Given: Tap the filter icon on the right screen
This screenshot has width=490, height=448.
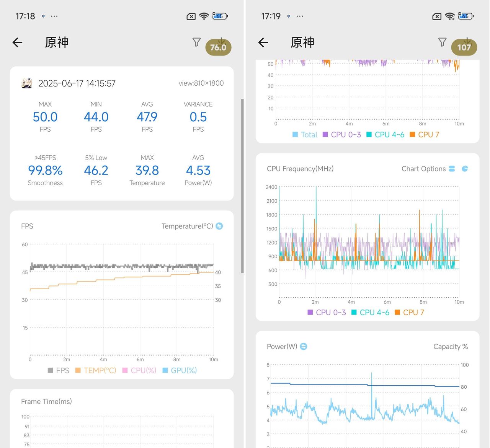Looking at the screenshot, I should tap(442, 42).
